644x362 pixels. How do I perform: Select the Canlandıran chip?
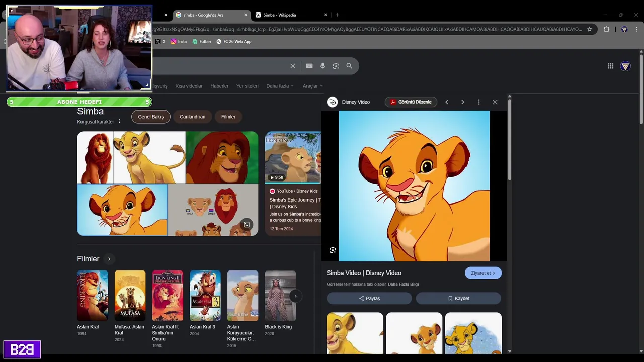click(193, 117)
